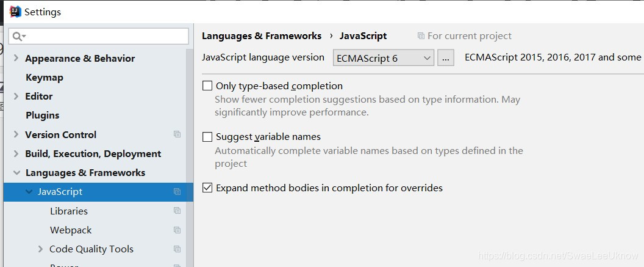Screen dimensions: 644x267
Task: Click Languages & Frameworks breadcrumb
Action: (262, 36)
